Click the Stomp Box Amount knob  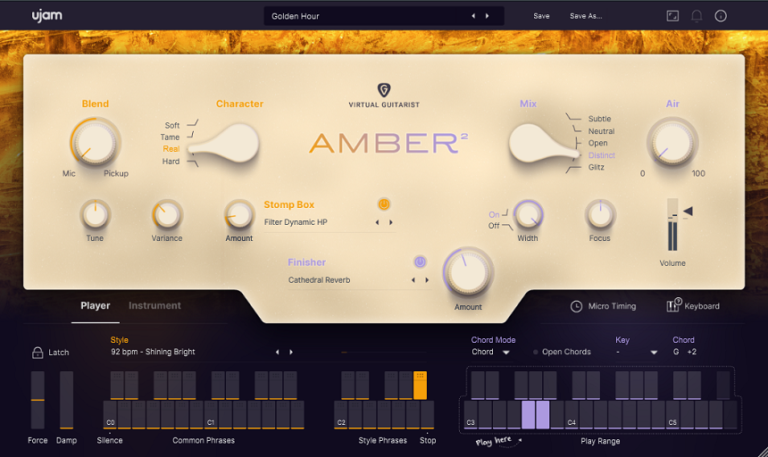[239, 215]
